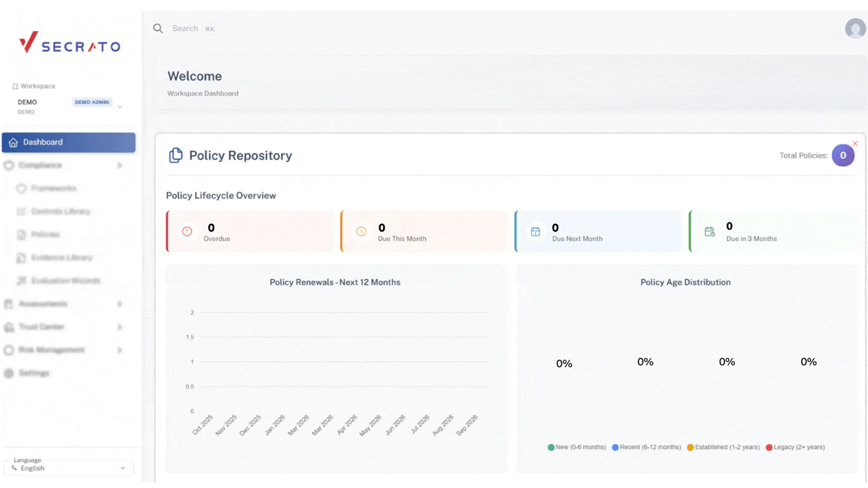Open Settings in the sidebar
This screenshot has width=868, height=488.
click(33, 373)
